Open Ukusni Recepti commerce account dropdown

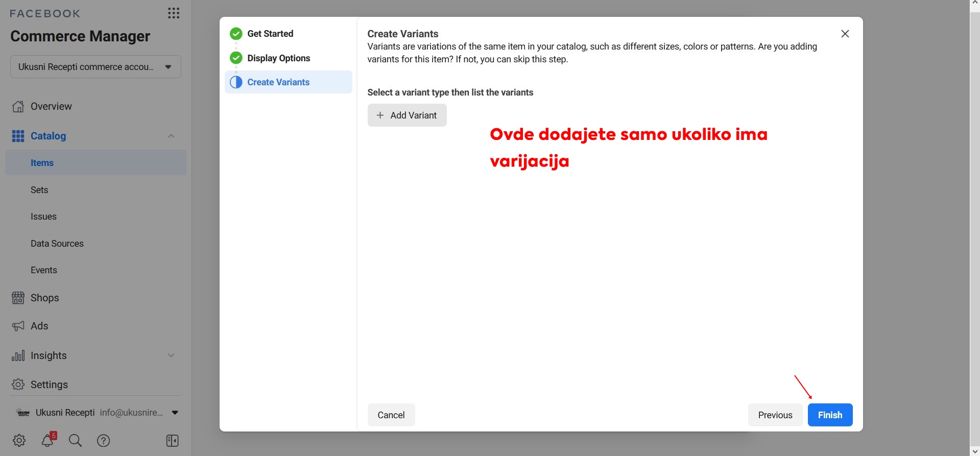coord(95,67)
